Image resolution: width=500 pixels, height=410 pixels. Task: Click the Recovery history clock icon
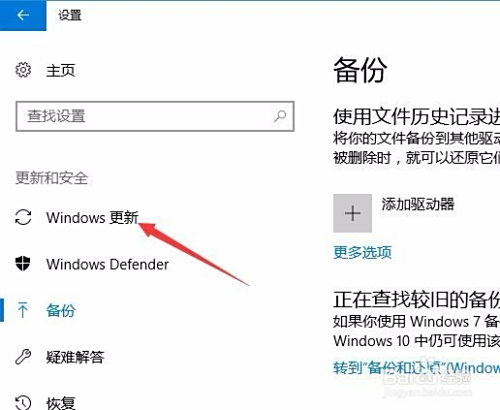point(23,402)
